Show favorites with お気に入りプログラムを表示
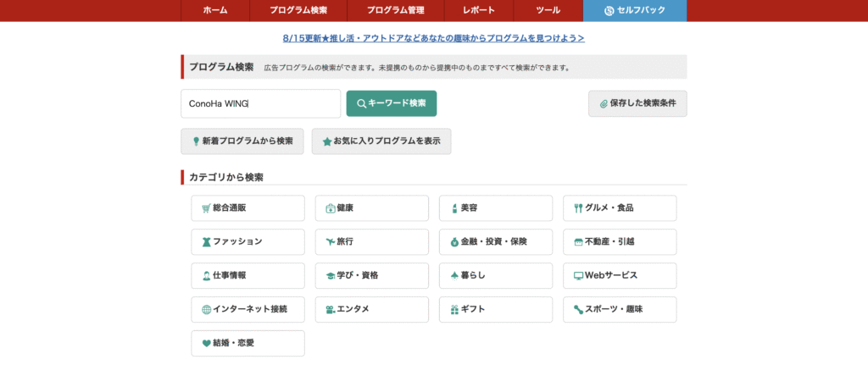Image resolution: width=868 pixels, height=376 pixels. point(381,141)
